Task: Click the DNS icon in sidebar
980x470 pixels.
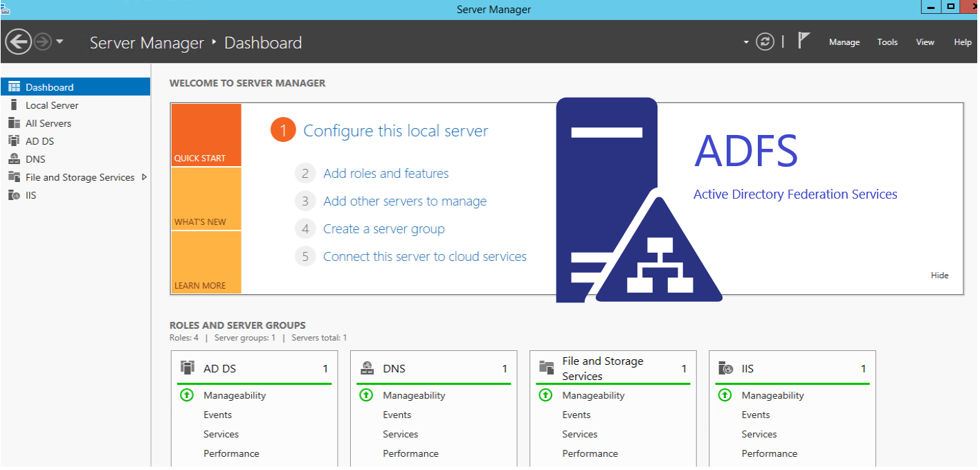Action: pos(14,159)
